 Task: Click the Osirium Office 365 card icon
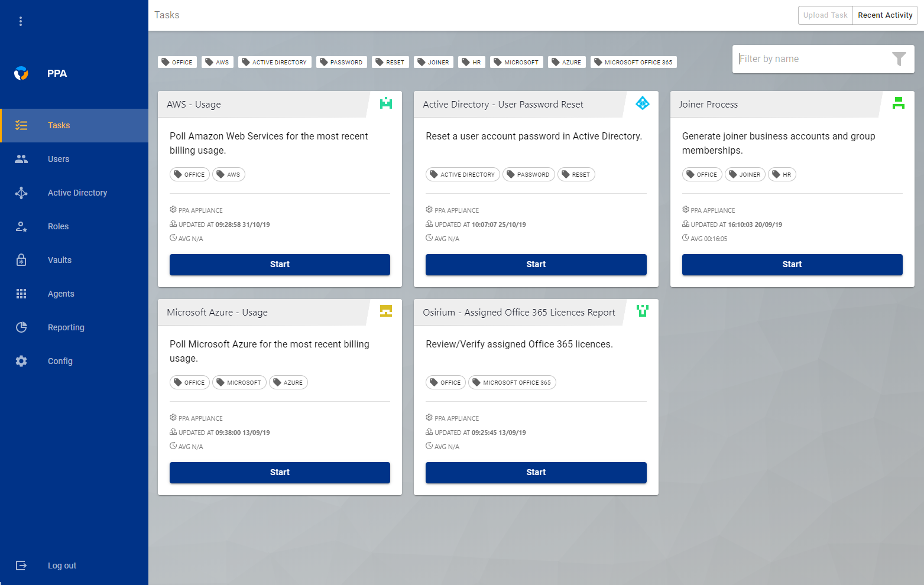(643, 311)
